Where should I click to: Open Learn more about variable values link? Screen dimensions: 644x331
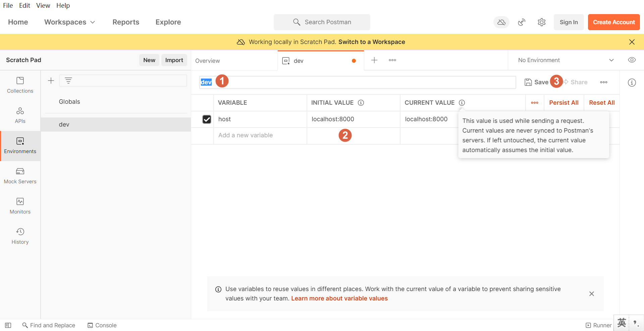click(339, 298)
